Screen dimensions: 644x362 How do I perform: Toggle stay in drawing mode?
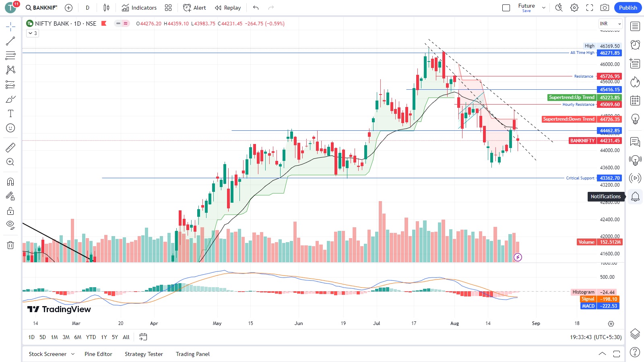point(10,196)
